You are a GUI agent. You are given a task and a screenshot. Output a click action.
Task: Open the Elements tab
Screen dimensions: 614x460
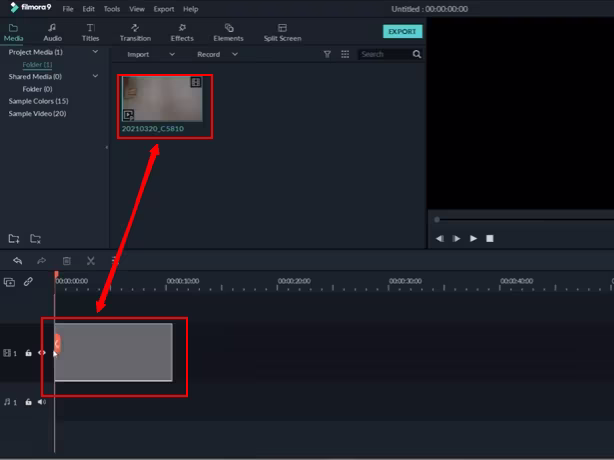click(x=228, y=33)
